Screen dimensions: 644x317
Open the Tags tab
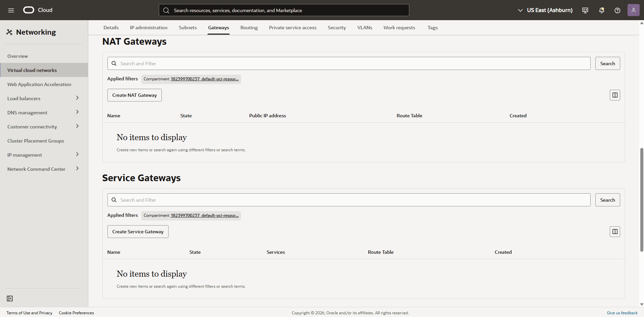coord(432,28)
